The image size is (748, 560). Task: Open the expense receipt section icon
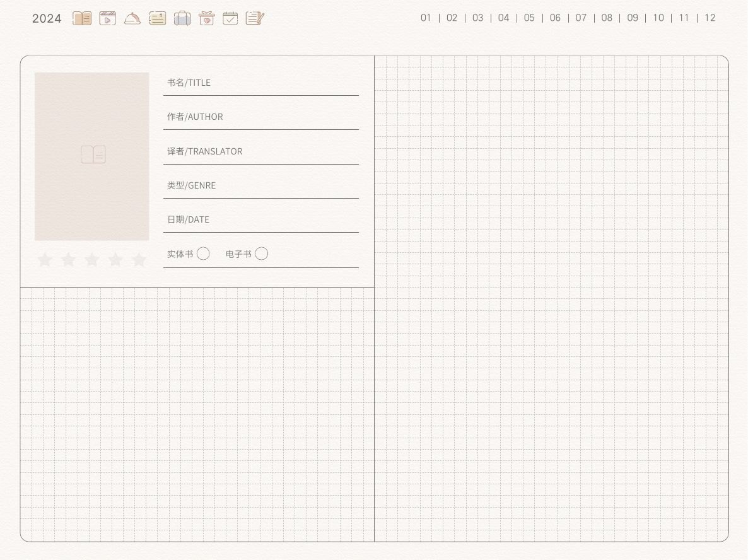pos(158,18)
